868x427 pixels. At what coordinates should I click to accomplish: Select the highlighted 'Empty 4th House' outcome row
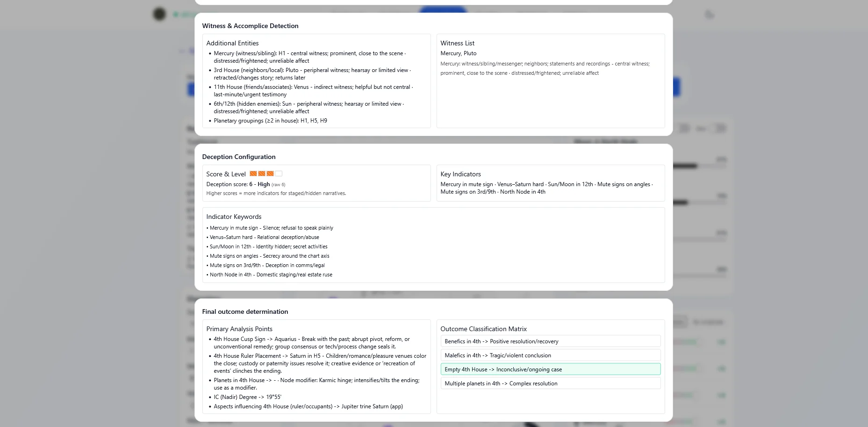tap(550, 369)
